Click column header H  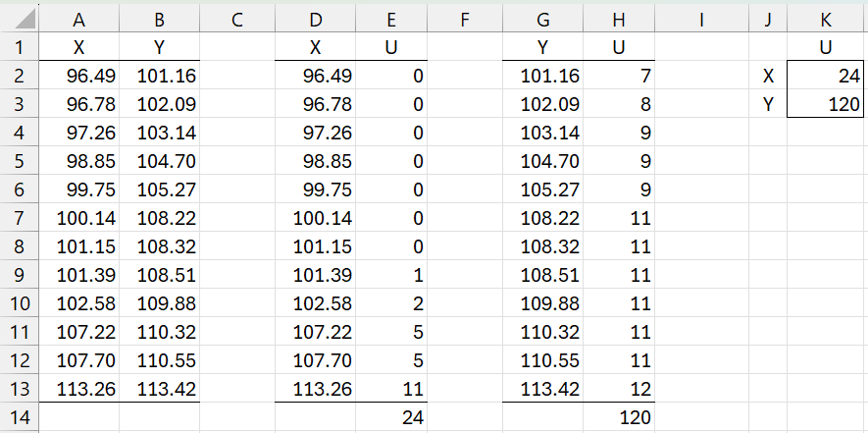click(x=617, y=17)
